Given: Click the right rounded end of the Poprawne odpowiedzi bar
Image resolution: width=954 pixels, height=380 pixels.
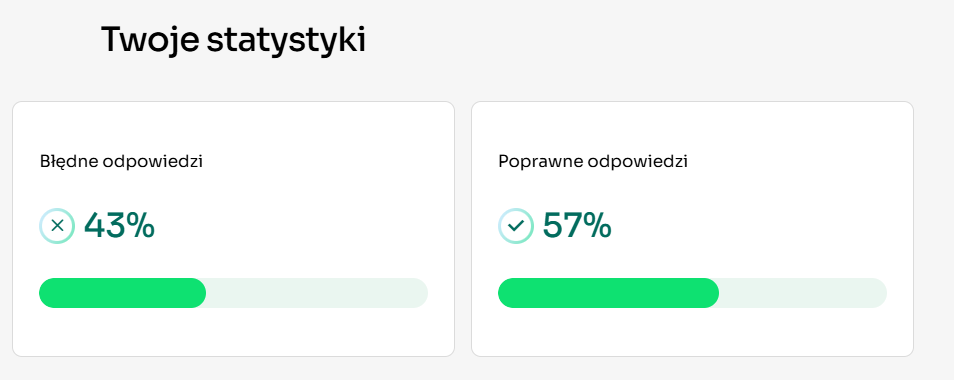Looking at the screenshot, I should tap(876, 293).
